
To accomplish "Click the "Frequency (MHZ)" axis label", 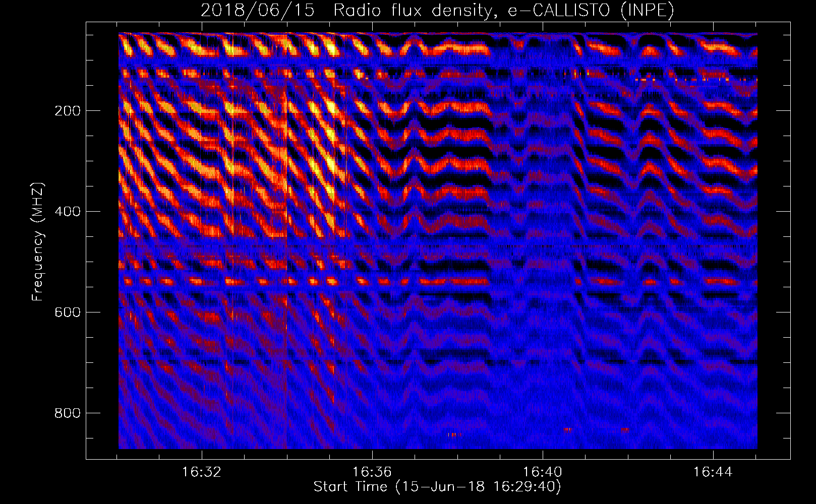I will [x=38, y=242].
